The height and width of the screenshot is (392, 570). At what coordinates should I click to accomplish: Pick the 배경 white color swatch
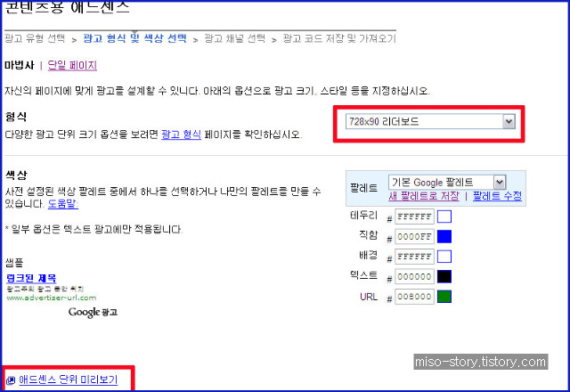[x=444, y=257]
